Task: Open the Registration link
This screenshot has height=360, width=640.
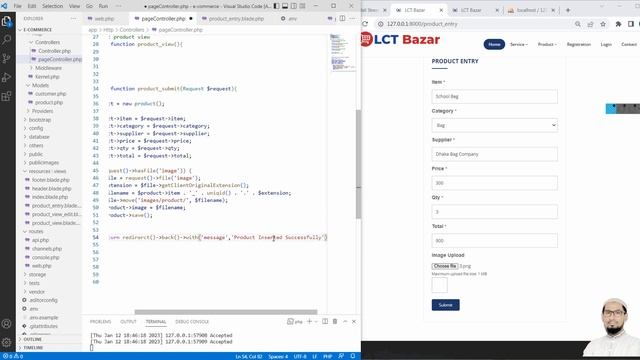Action: [579, 44]
